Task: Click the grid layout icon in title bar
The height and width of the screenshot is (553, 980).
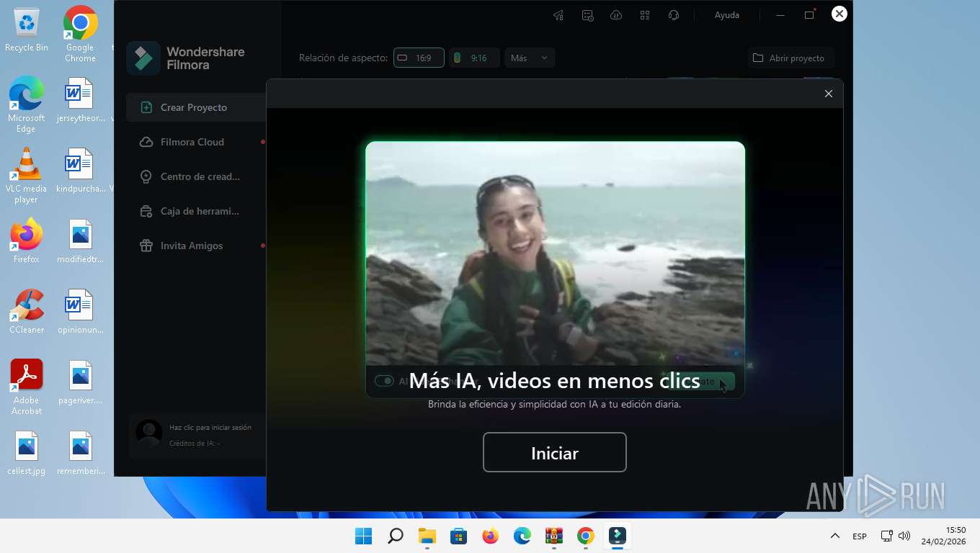Action: coord(645,15)
